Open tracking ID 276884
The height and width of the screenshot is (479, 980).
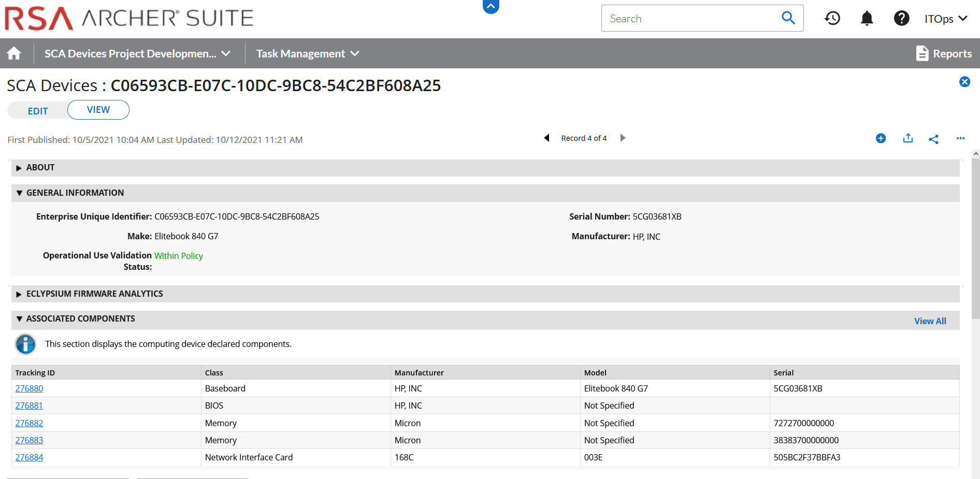29,457
